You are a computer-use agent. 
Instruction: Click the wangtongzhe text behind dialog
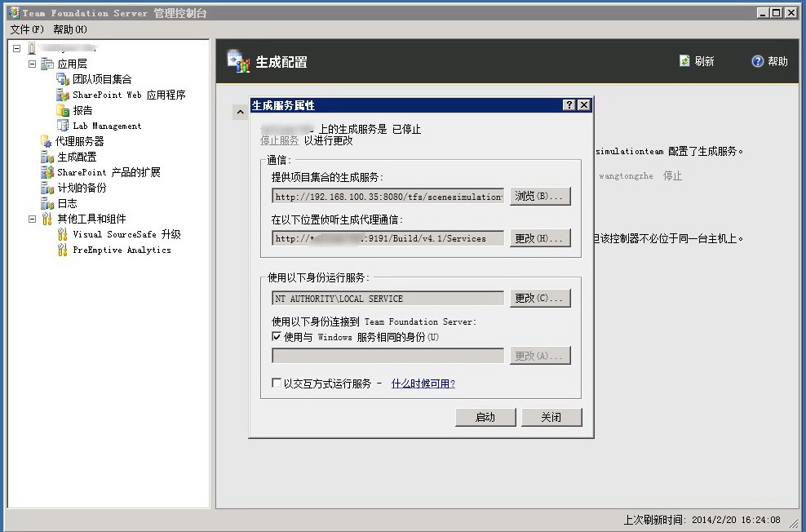coord(626,175)
